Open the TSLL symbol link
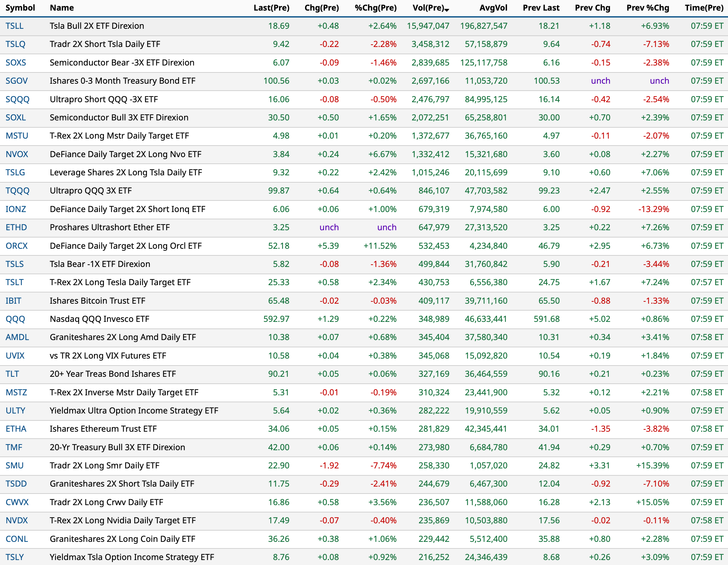 coord(14,26)
